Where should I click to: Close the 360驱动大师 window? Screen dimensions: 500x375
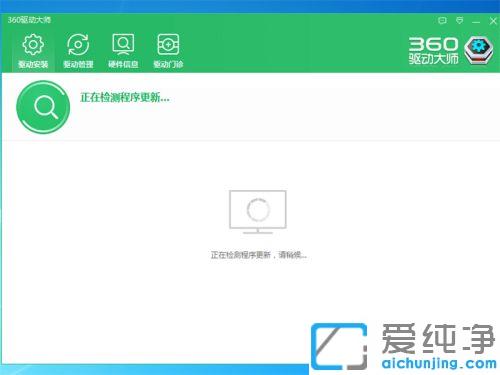click(x=493, y=21)
